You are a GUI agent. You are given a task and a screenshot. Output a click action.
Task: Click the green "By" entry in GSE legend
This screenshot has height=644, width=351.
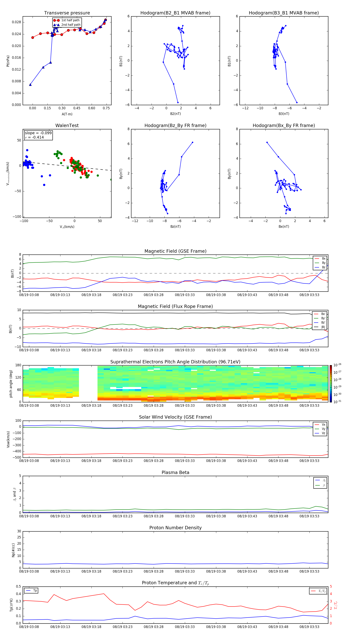click(x=320, y=263)
